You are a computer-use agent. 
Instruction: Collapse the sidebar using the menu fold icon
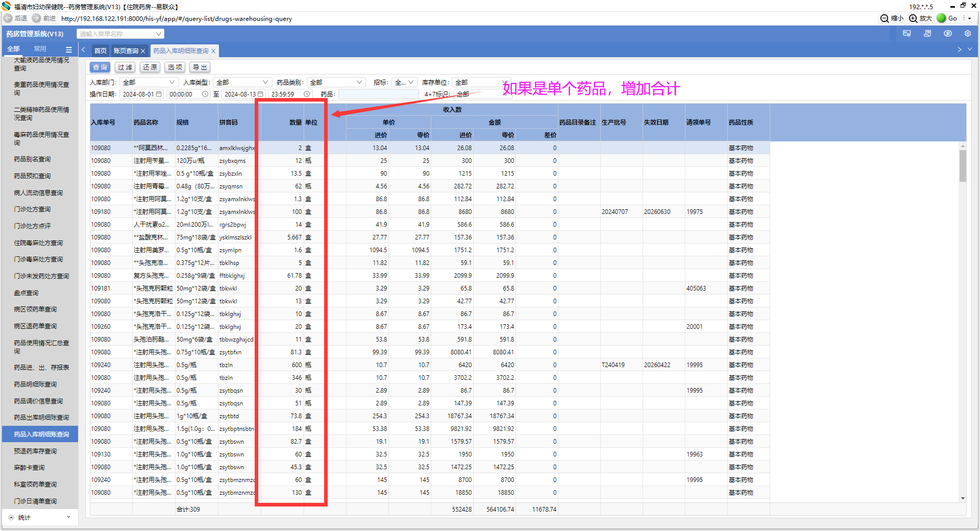69,50
